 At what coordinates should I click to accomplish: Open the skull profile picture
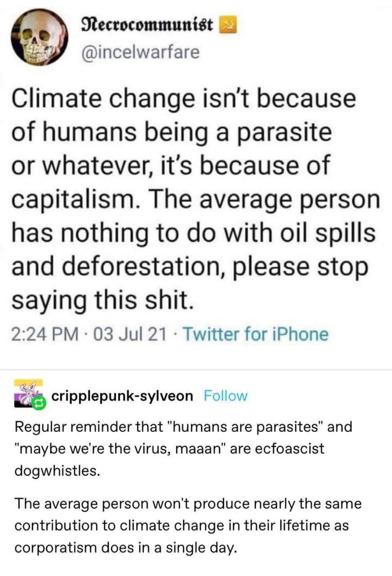click(x=40, y=37)
